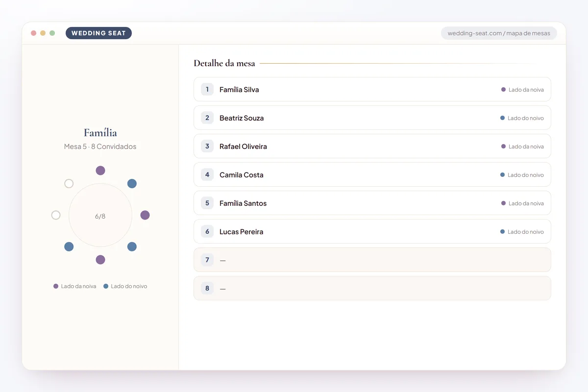Click the dash placeholder in empty seat 8 row
The image size is (588, 392).
pyautogui.click(x=223, y=289)
